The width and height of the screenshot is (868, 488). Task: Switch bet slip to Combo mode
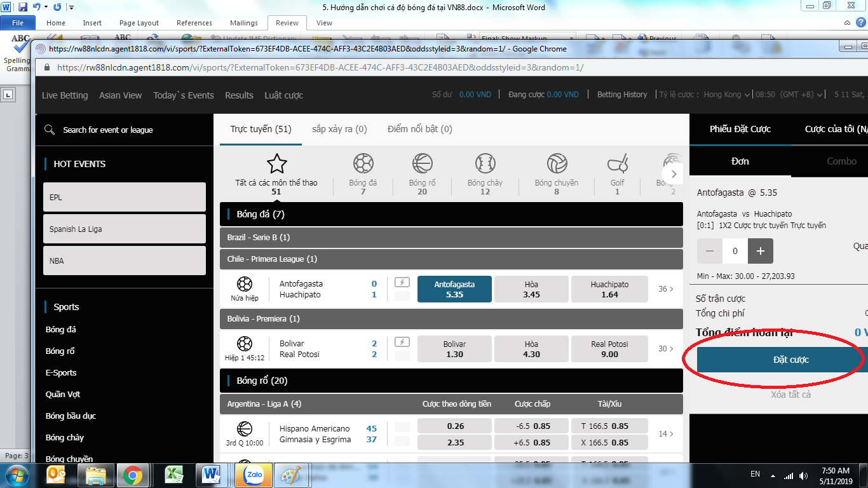[x=841, y=161]
